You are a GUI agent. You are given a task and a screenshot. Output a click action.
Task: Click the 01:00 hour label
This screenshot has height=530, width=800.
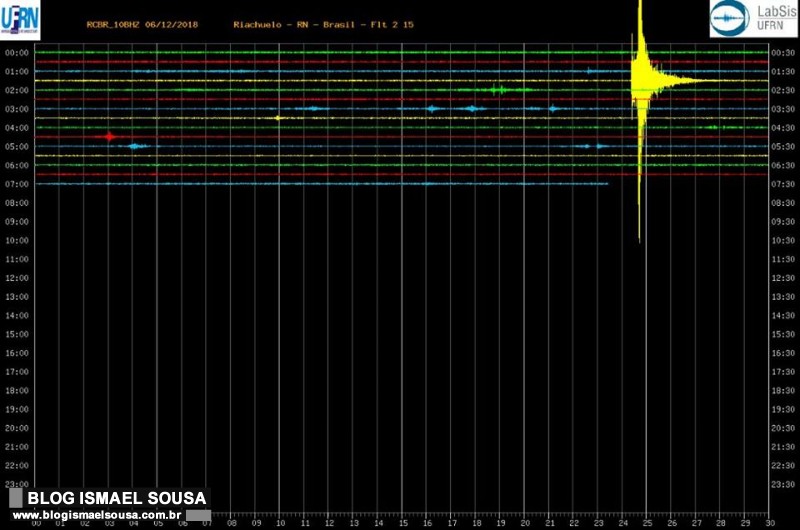tap(17, 72)
